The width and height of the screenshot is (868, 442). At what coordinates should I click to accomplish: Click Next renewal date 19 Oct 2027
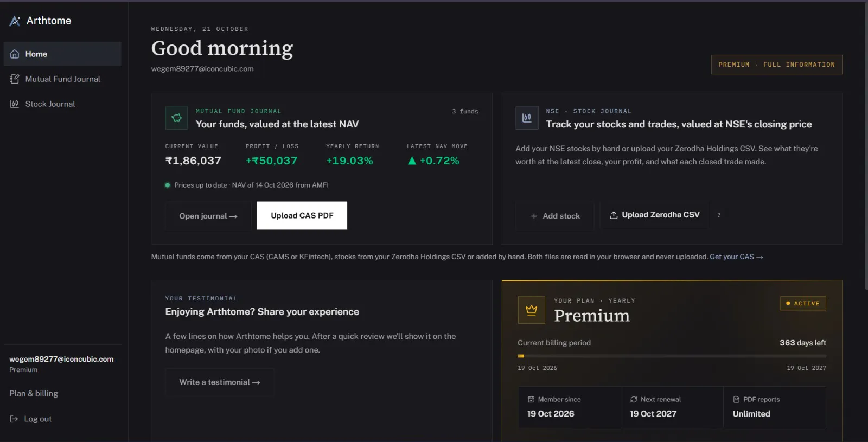[653, 414]
